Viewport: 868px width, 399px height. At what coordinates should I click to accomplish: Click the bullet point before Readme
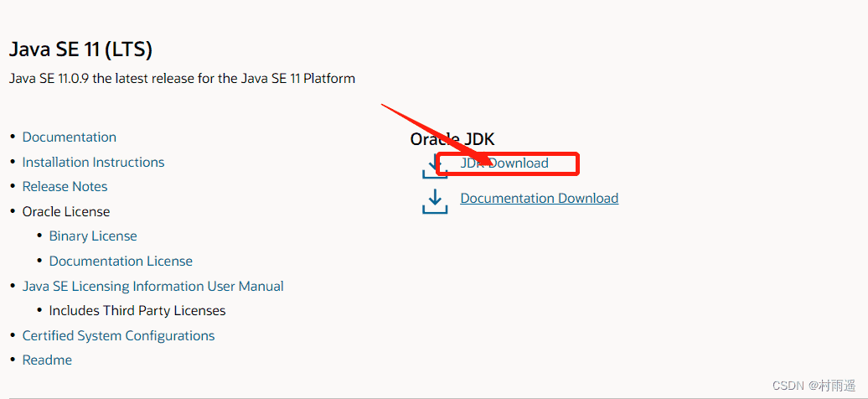[x=13, y=360]
